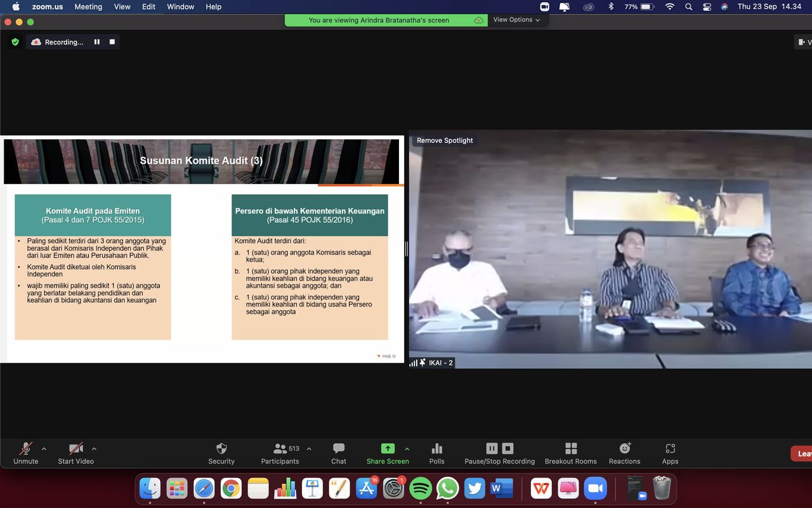This screenshot has width=812, height=508.
Task: Click the date and time Thu 23 Sep
Action: (x=769, y=6)
